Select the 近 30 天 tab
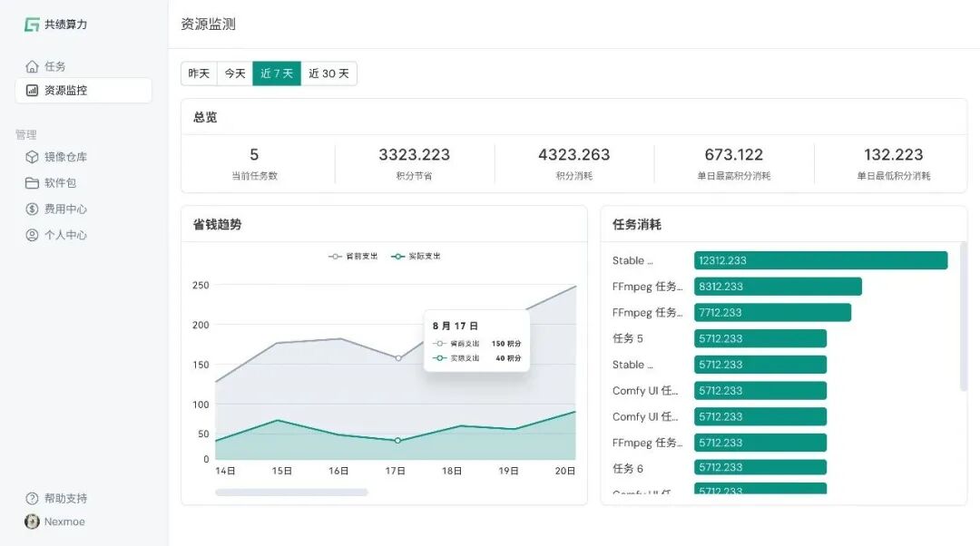The height and width of the screenshot is (546, 980). pyautogui.click(x=328, y=73)
